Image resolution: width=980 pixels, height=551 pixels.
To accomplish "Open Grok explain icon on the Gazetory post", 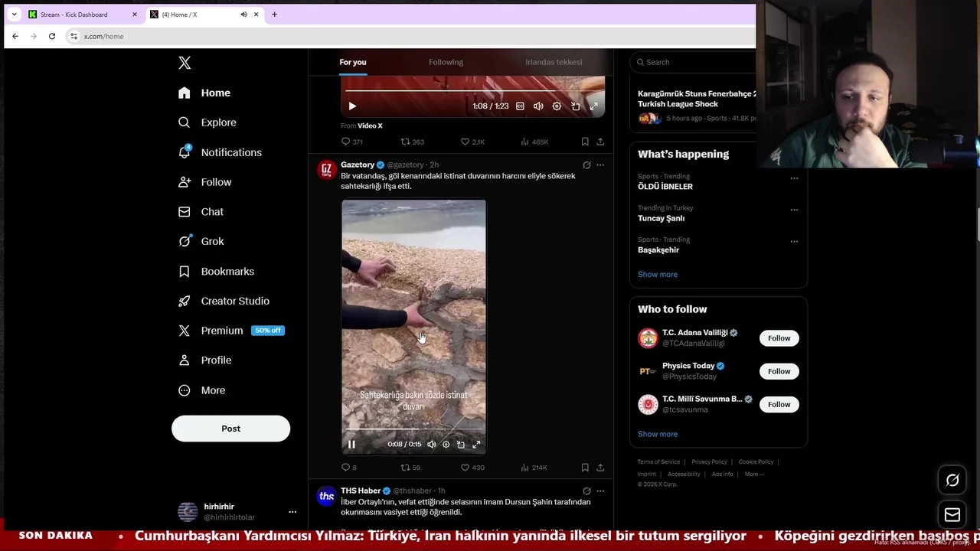I will click(586, 165).
